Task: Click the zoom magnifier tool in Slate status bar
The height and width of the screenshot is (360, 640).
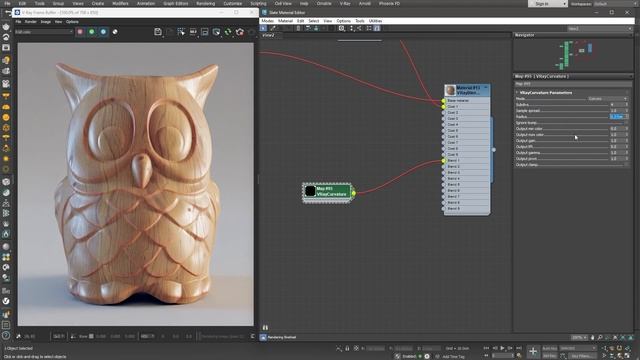Action: point(600,338)
